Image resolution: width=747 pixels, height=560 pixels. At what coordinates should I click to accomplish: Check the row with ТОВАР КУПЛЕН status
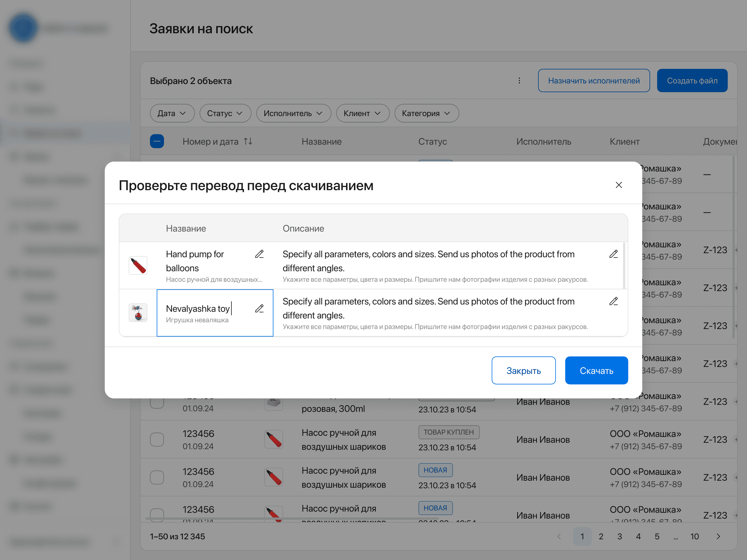pyautogui.click(x=157, y=440)
